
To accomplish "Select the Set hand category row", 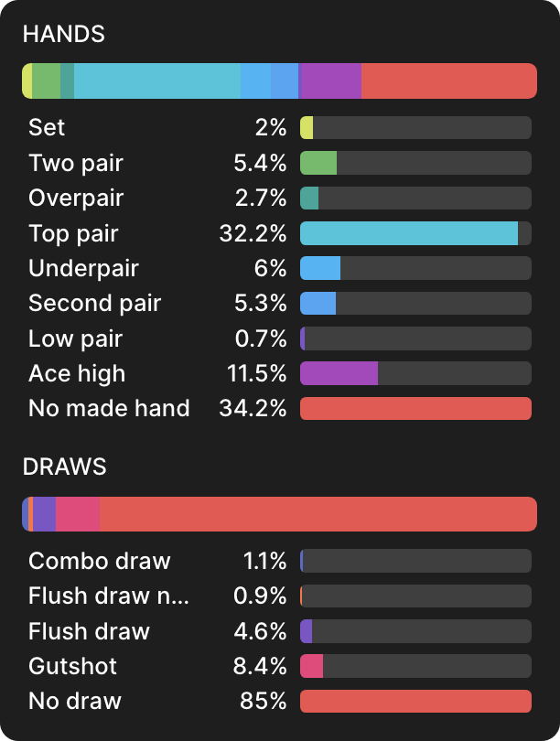I will point(48,128).
